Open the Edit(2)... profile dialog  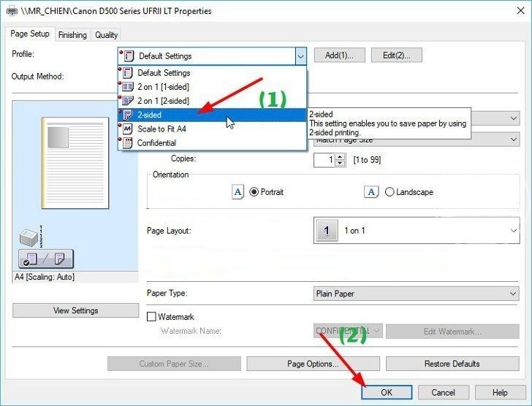(x=397, y=55)
